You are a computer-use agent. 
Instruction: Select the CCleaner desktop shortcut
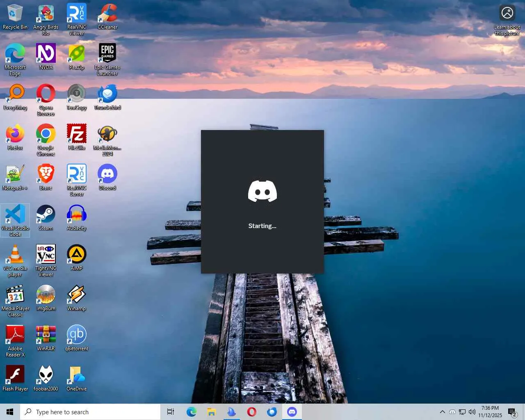pyautogui.click(x=107, y=17)
